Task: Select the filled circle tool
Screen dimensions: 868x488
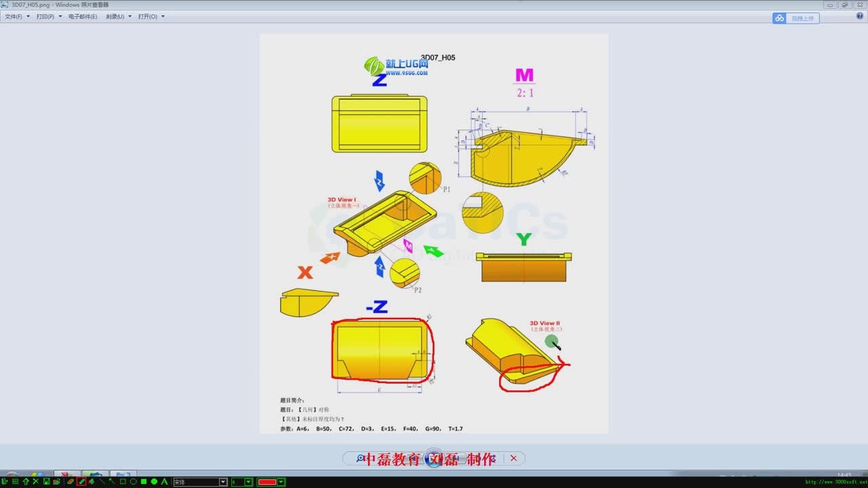Action: (154, 482)
